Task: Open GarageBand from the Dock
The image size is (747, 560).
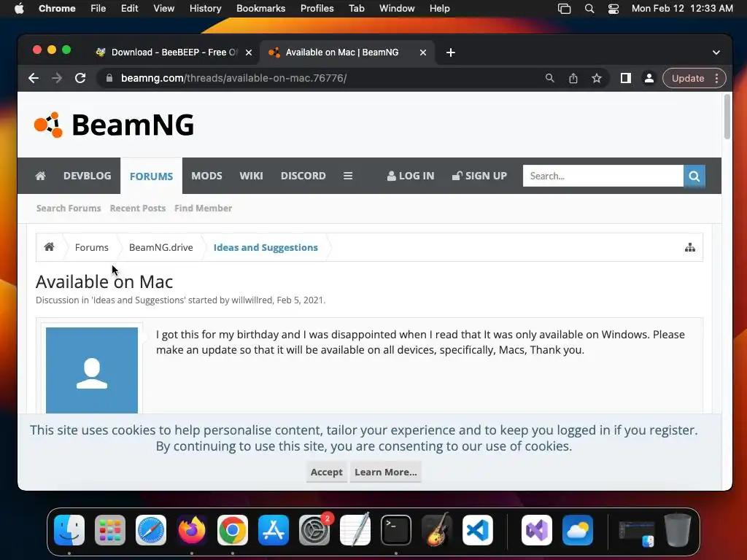Action: point(437,530)
